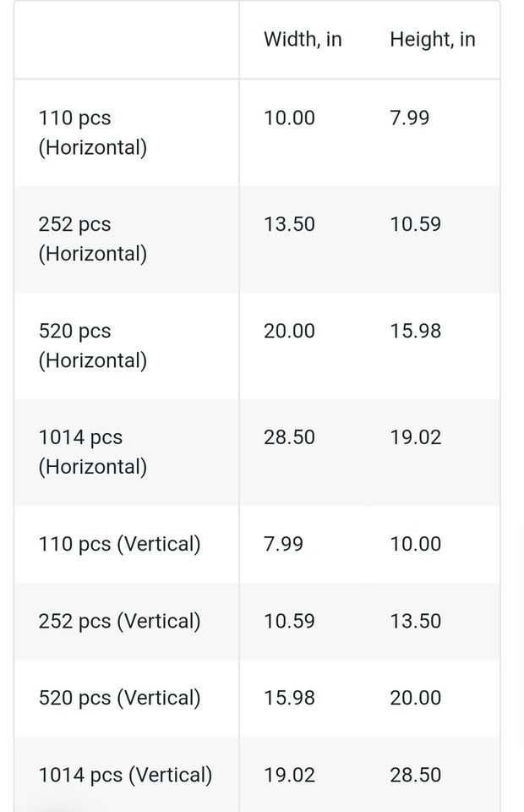Click the height value for 110 pcs (Vertical)

(415, 544)
